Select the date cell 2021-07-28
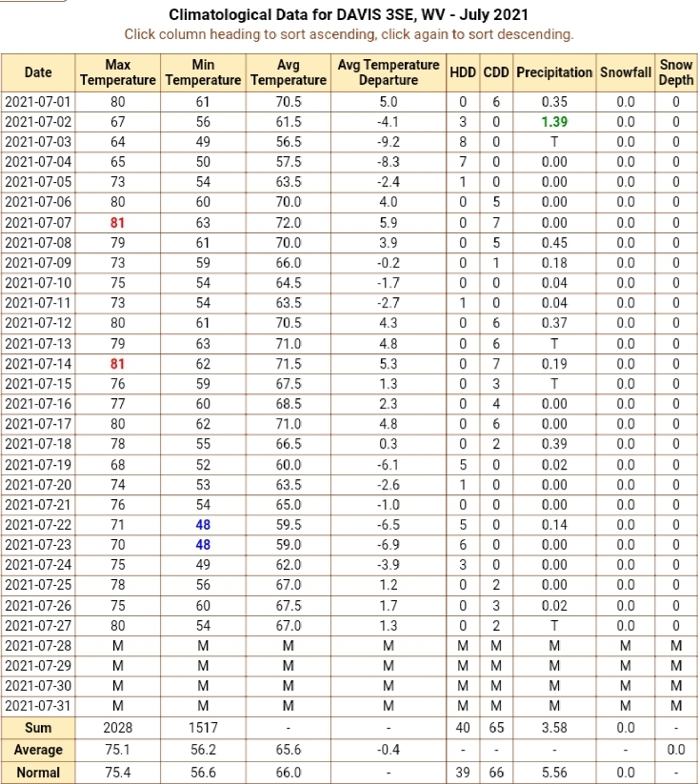This screenshot has height=784, width=698. point(38,646)
